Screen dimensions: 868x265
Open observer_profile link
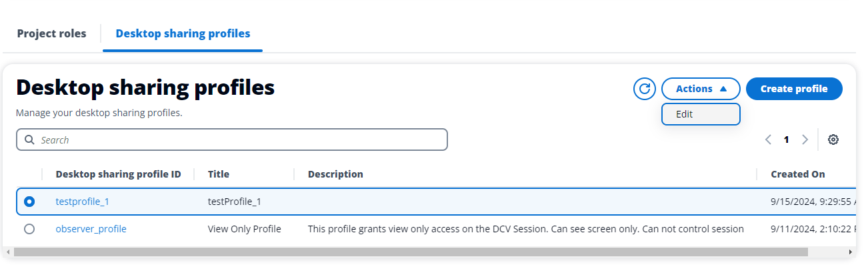click(x=91, y=229)
